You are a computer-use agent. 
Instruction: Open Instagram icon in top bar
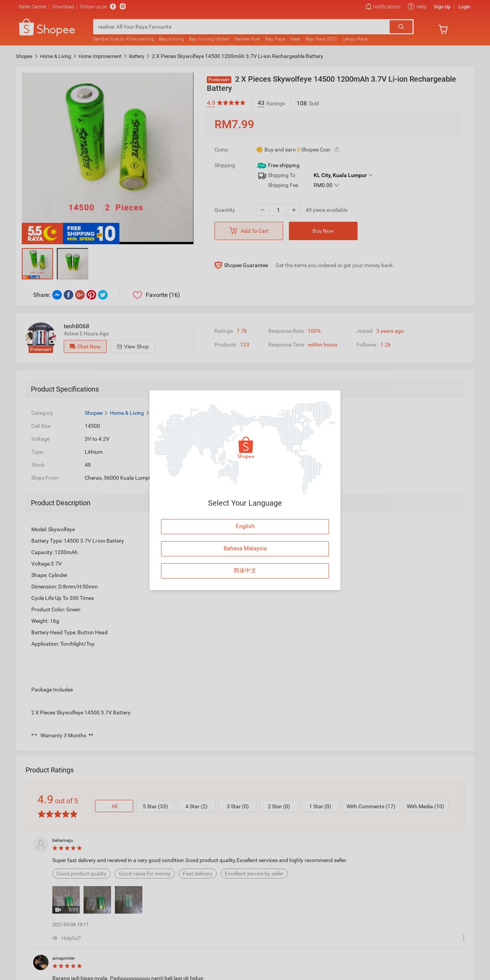(x=123, y=6)
